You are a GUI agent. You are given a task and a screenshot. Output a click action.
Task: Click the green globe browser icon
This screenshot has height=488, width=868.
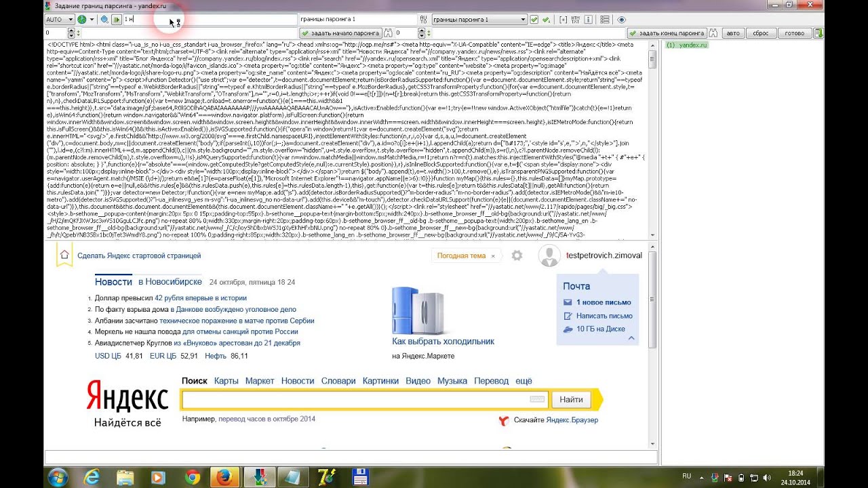81,20
